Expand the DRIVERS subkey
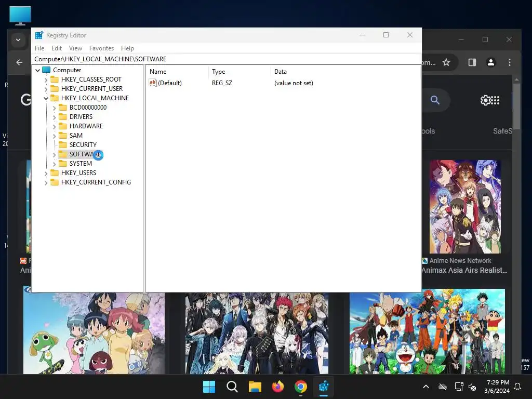The width and height of the screenshot is (532, 399). (x=54, y=117)
